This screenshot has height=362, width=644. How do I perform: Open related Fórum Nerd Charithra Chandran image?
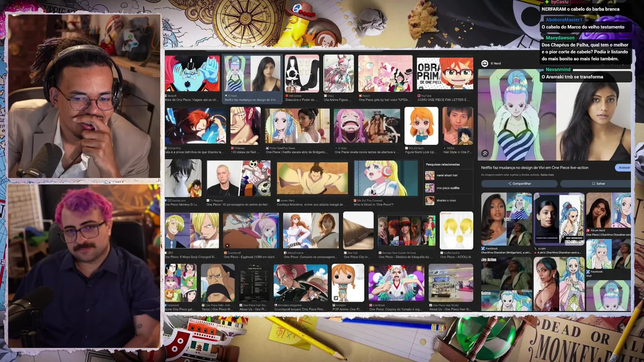click(608, 210)
